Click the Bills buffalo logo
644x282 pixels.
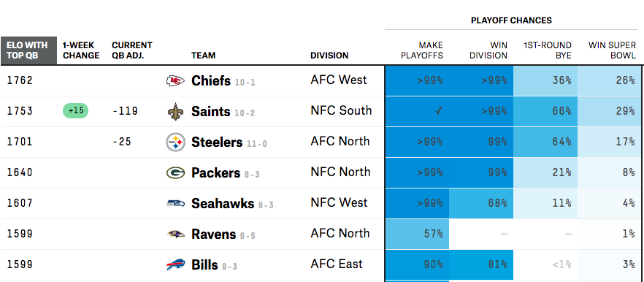pos(175,264)
